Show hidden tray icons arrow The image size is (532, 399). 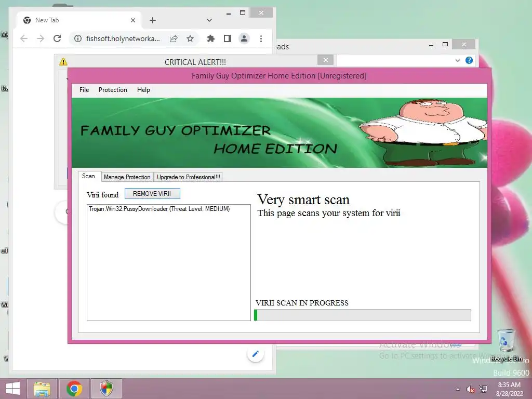coord(458,389)
